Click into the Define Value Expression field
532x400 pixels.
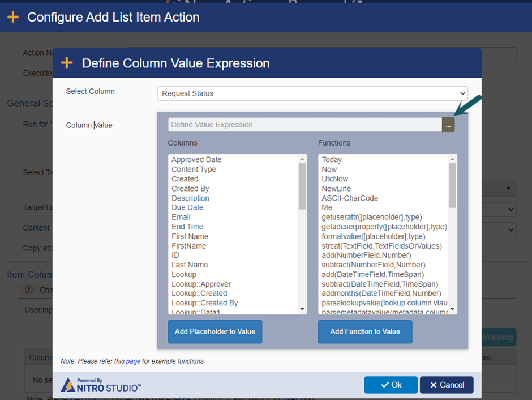click(304, 125)
